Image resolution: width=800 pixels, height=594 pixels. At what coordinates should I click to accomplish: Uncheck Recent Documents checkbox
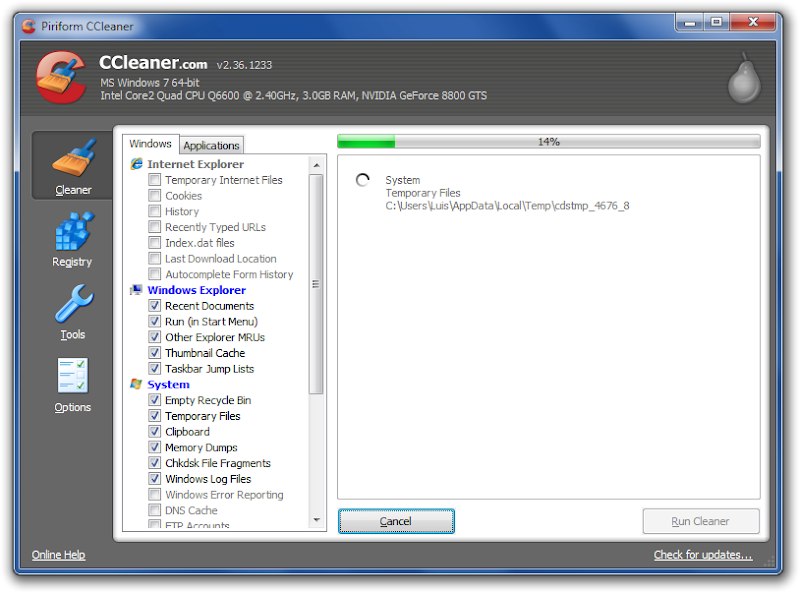click(154, 306)
